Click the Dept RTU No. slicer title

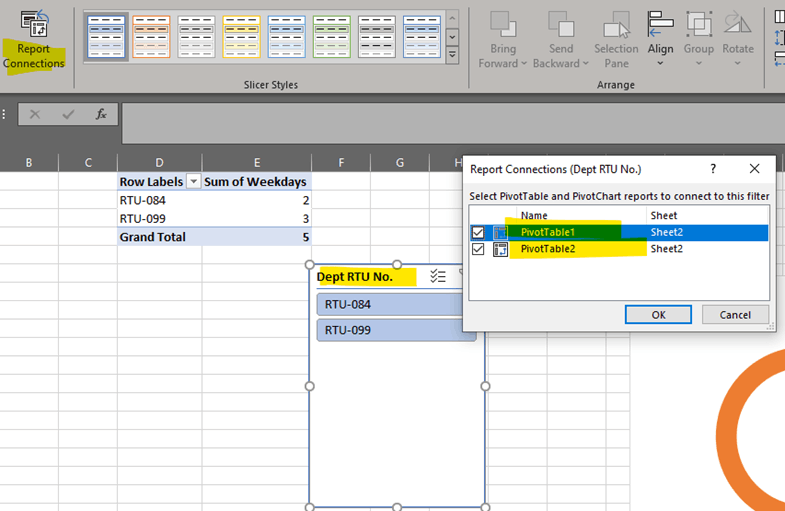tap(355, 277)
